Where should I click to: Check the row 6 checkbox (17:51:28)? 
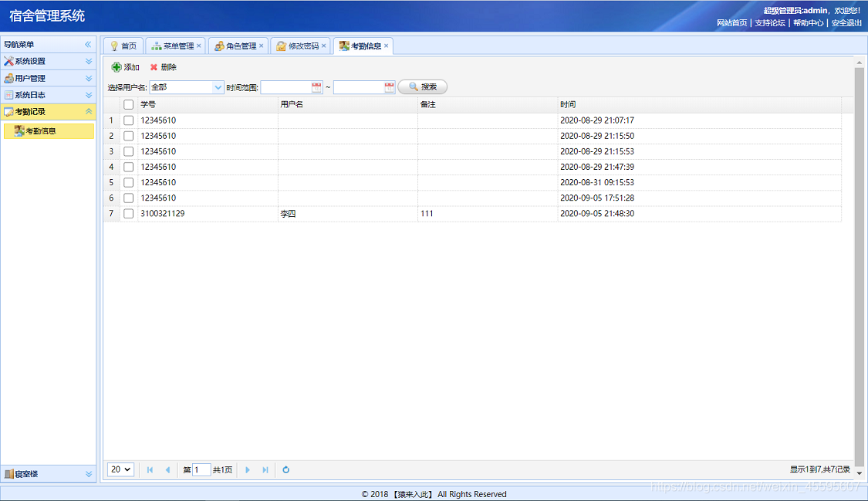pos(128,198)
